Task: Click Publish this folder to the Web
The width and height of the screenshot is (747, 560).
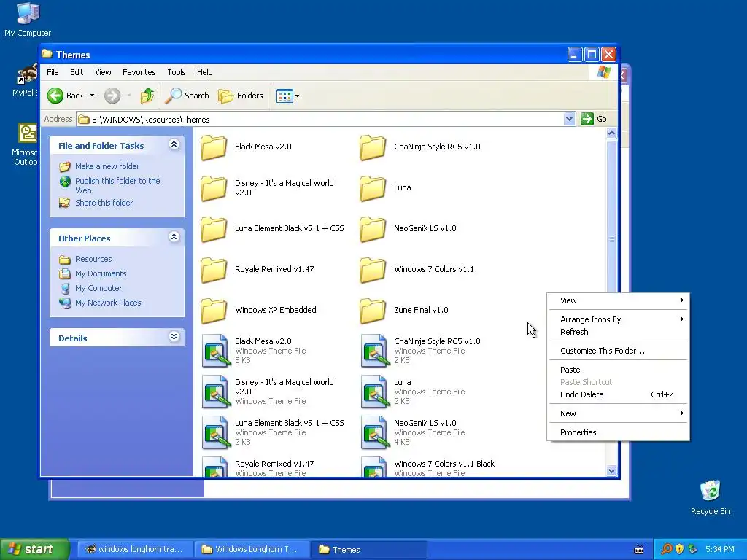Action: point(117,186)
